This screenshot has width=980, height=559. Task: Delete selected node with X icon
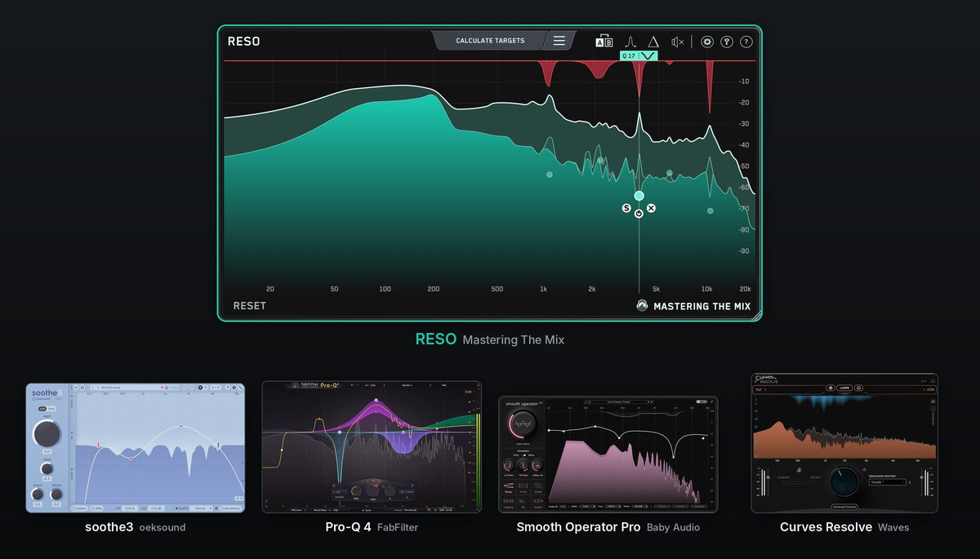point(651,208)
